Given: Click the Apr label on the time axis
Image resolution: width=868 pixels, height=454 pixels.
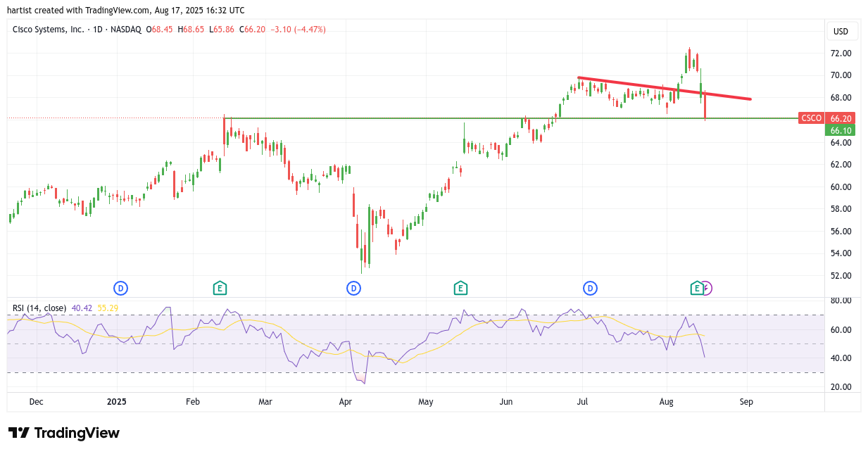Looking at the screenshot, I should pyautogui.click(x=345, y=402).
